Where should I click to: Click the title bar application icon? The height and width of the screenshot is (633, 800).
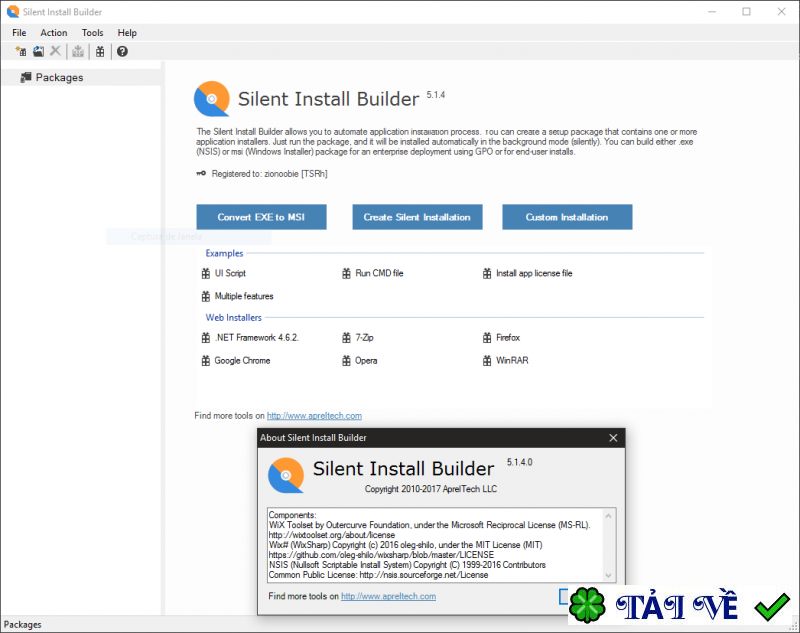pos(13,11)
